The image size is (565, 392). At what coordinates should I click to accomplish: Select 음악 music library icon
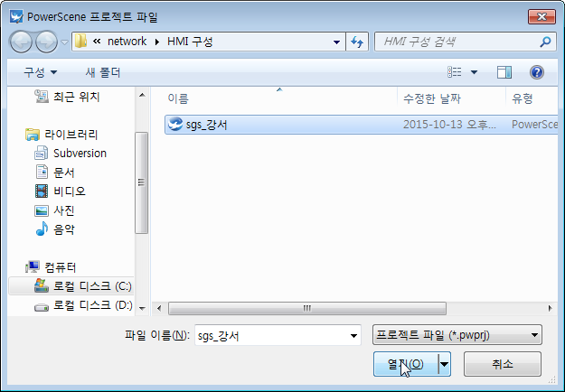coord(42,229)
